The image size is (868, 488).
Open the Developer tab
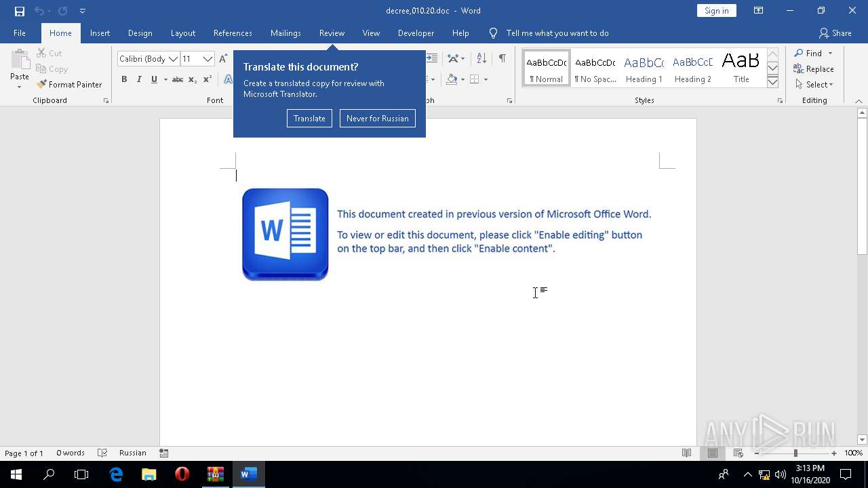pos(416,33)
